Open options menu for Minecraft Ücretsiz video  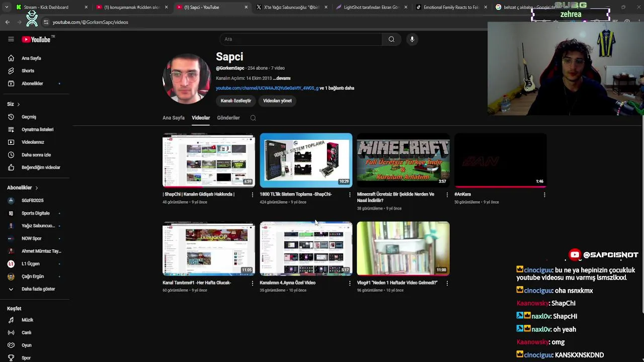click(x=447, y=195)
